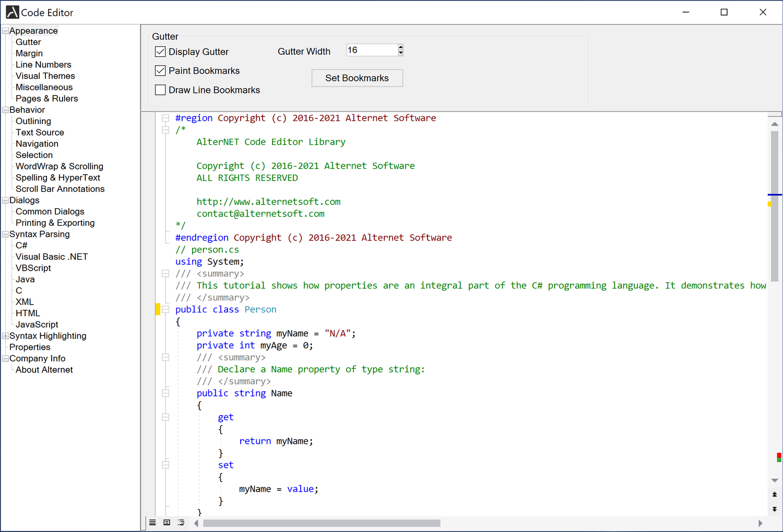Disable Paint Bookmarks
783x532 pixels.
pos(160,70)
